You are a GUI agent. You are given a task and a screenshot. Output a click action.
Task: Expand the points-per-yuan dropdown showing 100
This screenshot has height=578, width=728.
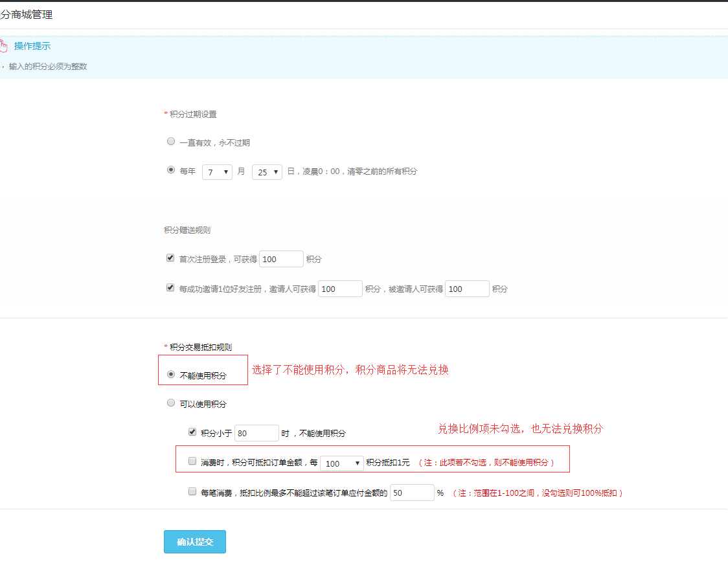click(341, 463)
